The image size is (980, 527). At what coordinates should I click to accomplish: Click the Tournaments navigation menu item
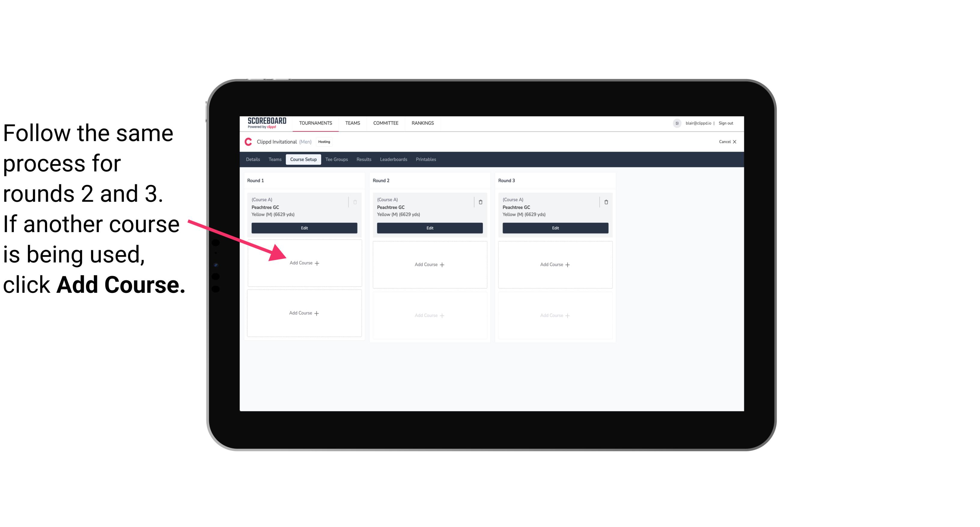pyautogui.click(x=316, y=123)
